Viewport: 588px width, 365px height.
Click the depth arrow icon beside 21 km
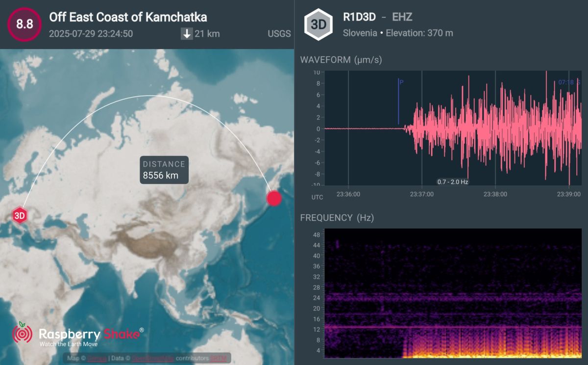tap(187, 34)
